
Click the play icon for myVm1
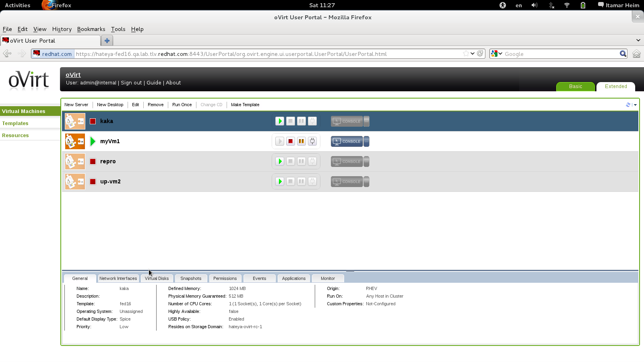click(280, 141)
